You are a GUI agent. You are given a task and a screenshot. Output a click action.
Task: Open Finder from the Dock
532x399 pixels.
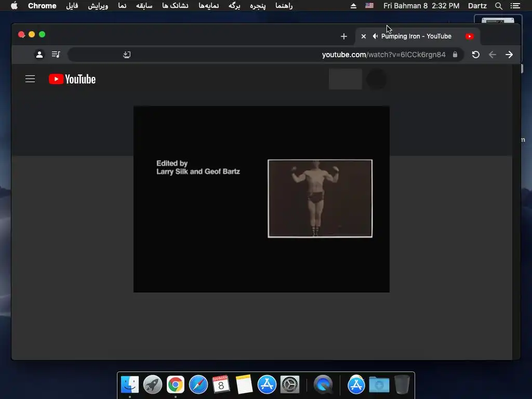(x=130, y=384)
